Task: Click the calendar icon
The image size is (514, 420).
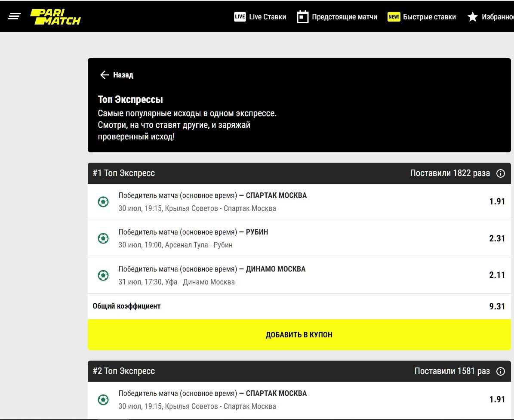Action: click(302, 17)
